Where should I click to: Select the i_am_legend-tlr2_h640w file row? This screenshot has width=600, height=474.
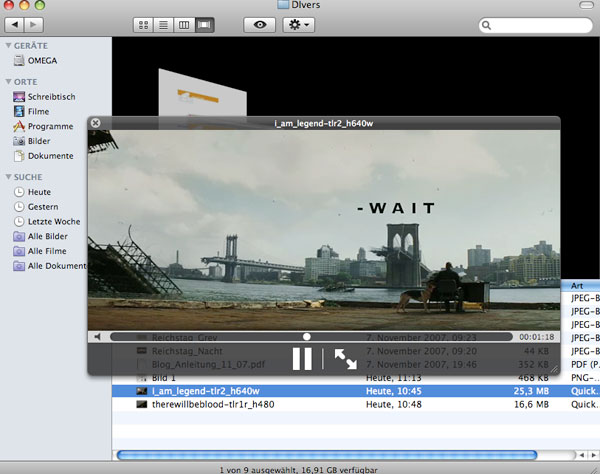coord(356,391)
